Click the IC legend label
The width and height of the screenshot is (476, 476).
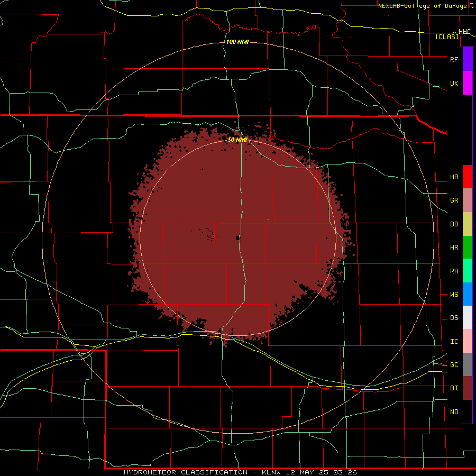tap(454, 342)
